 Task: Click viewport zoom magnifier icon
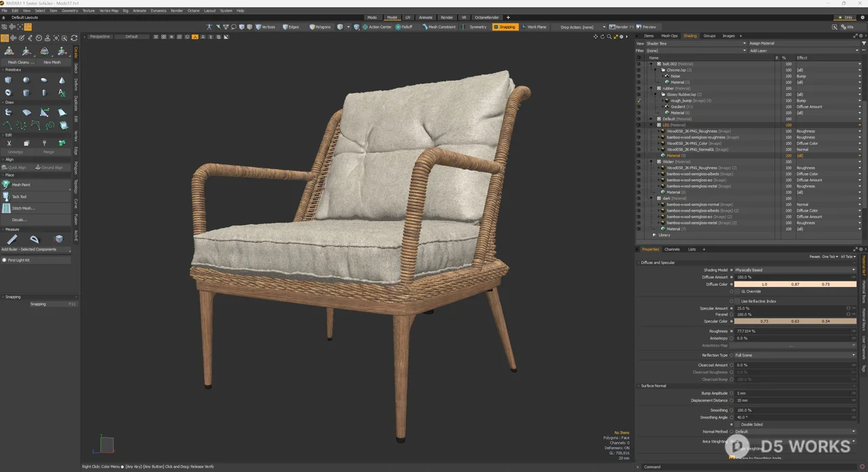click(x=609, y=37)
